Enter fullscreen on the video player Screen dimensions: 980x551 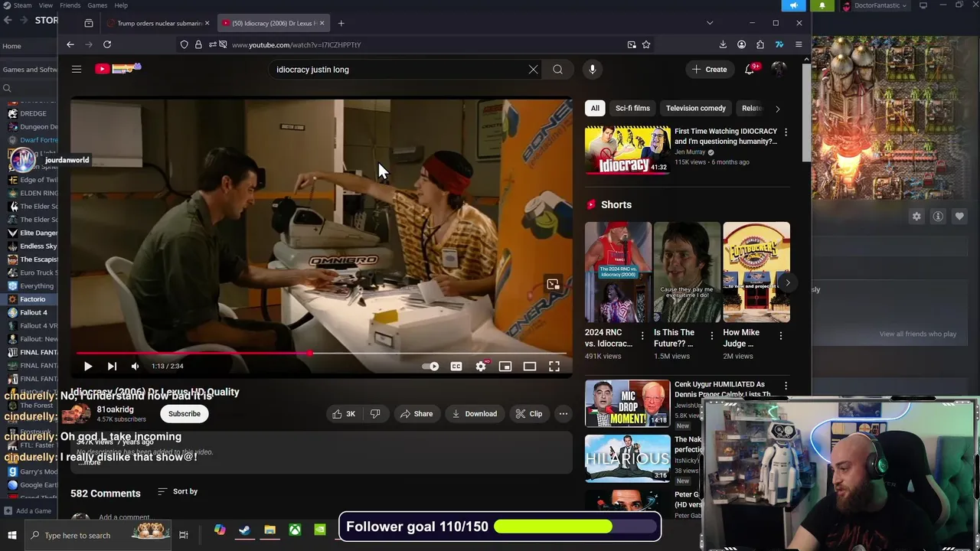coord(554,367)
